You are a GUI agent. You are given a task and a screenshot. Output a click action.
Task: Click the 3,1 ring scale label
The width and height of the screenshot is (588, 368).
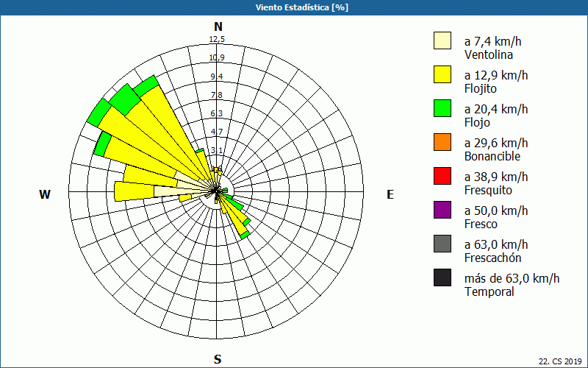coord(217,151)
